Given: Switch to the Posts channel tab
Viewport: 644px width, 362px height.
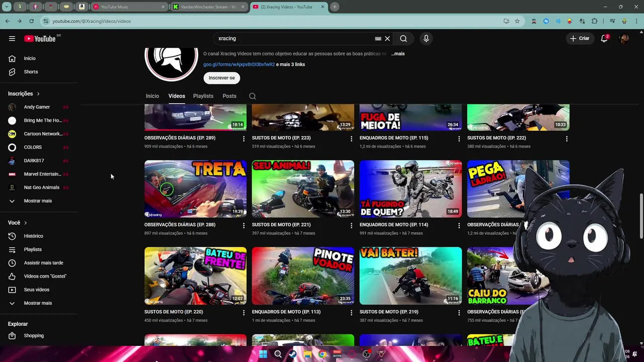Looking at the screenshot, I should (x=229, y=96).
